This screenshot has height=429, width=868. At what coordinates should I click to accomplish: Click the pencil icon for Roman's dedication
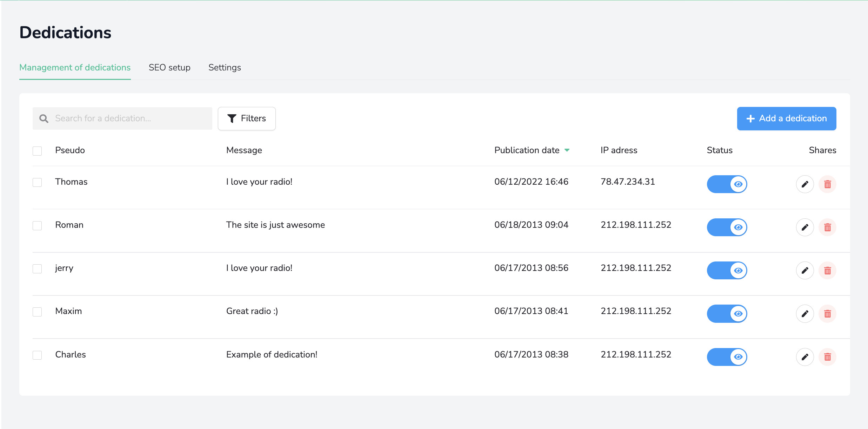click(805, 227)
